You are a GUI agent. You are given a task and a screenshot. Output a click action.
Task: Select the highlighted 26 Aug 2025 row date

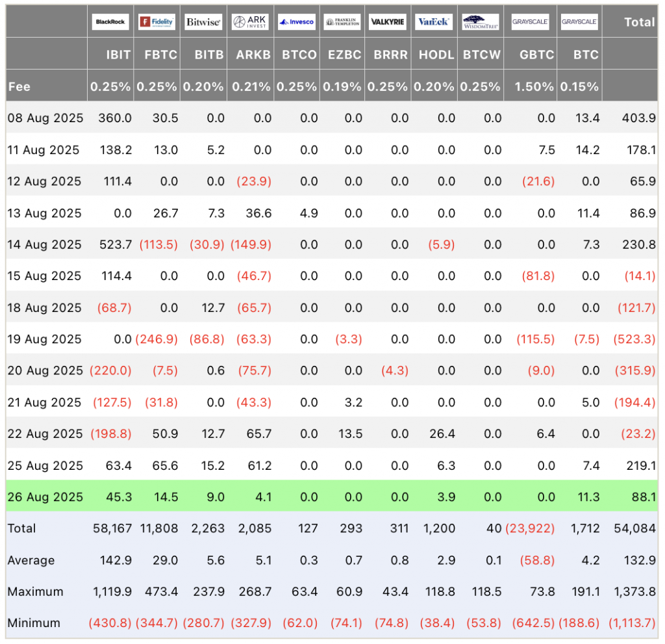pyautogui.click(x=45, y=496)
